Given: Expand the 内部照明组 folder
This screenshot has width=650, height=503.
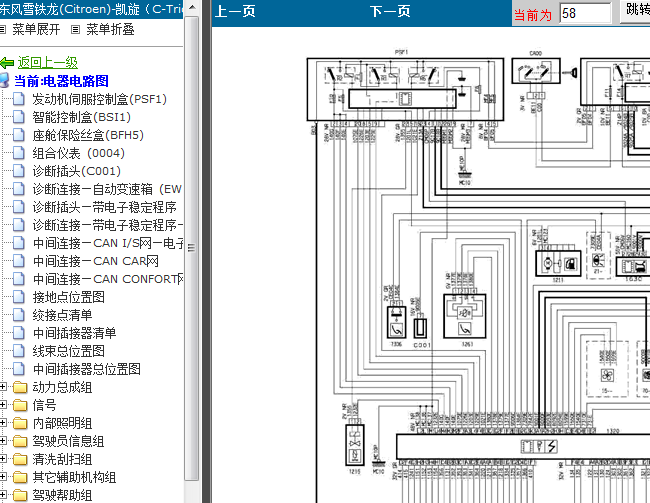Looking at the screenshot, I should point(2,423).
